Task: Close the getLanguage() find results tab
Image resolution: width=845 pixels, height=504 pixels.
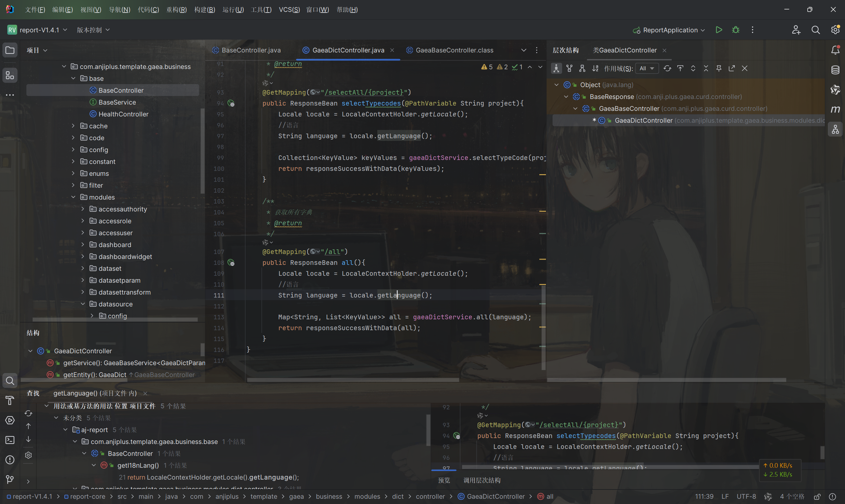Action: click(145, 393)
